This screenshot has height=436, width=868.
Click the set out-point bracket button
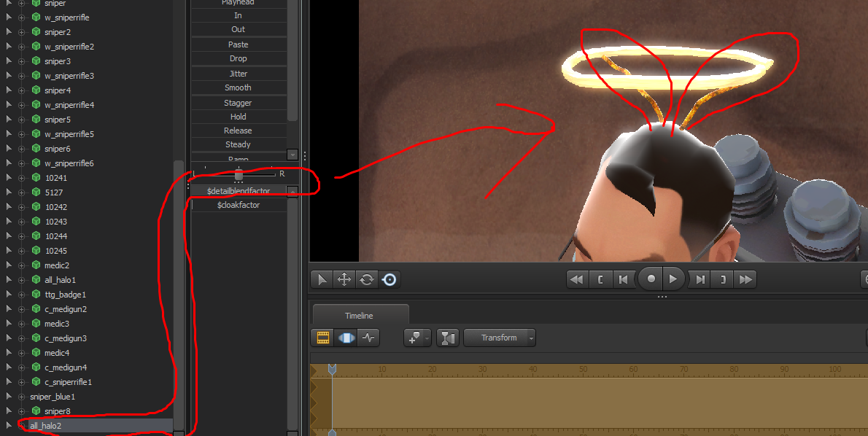pyautogui.click(x=723, y=279)
